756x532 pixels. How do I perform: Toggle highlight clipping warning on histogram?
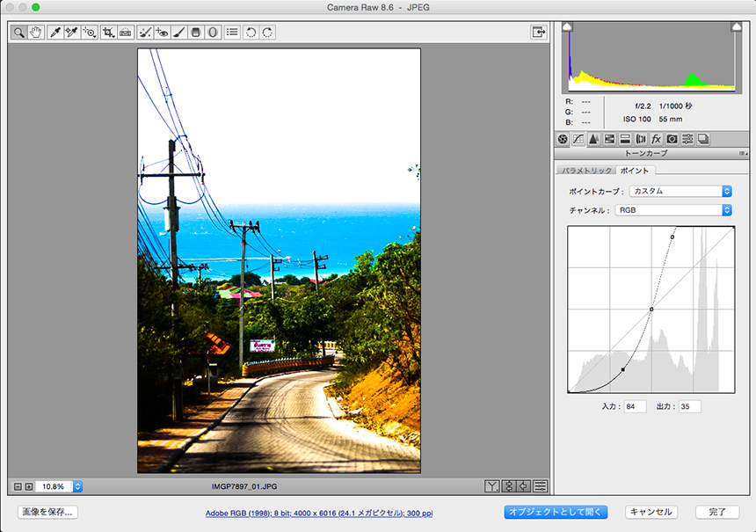click(737, 26)
